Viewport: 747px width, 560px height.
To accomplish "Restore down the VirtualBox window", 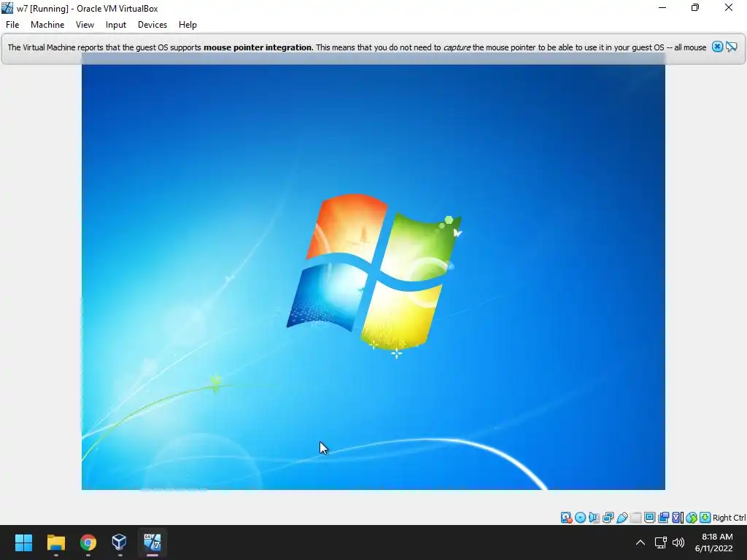I will [x=695, y=7].
